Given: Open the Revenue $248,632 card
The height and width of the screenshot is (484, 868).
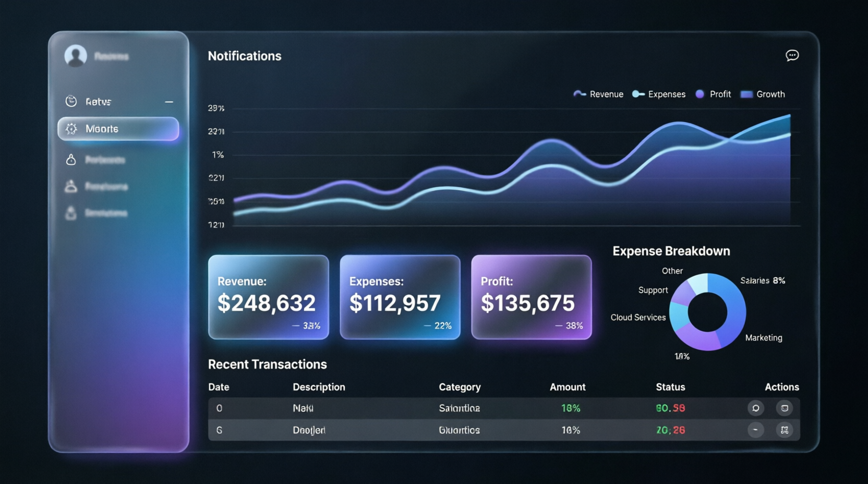Looking at the screenshot, I should (x=269, y=297).
